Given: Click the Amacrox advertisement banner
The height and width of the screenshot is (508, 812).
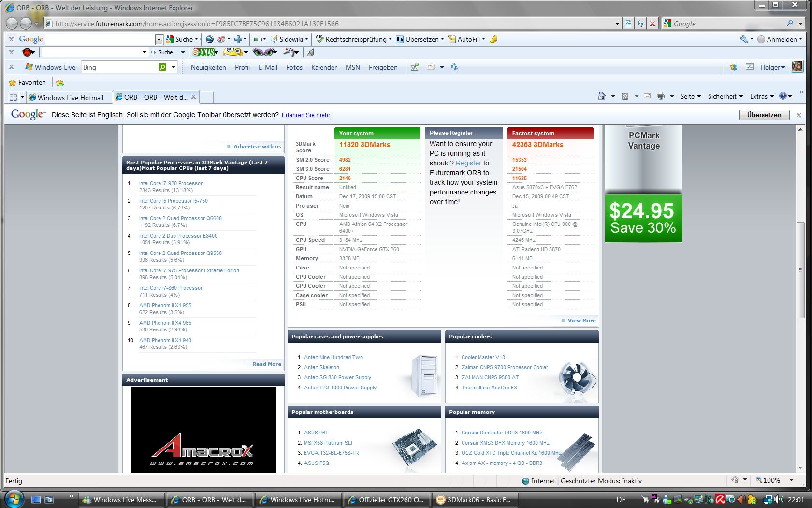Looking at the screenshot, I should 203,429.
